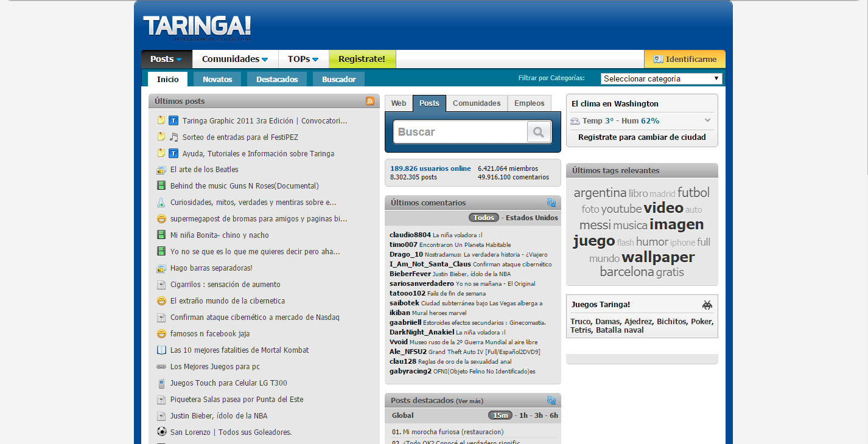Viewport: 868px width, 444px height.
Task: Select the Comunidades search tab
Action: click(x=477, y=103)
